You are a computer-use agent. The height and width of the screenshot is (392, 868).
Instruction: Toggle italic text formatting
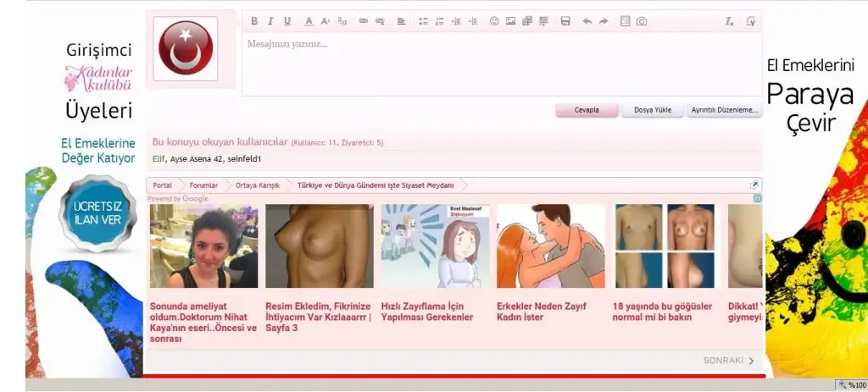pos(270,21)
